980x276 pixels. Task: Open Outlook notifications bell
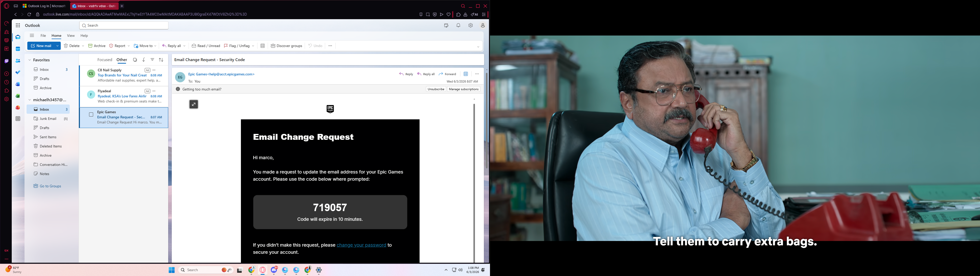(458, 26)
